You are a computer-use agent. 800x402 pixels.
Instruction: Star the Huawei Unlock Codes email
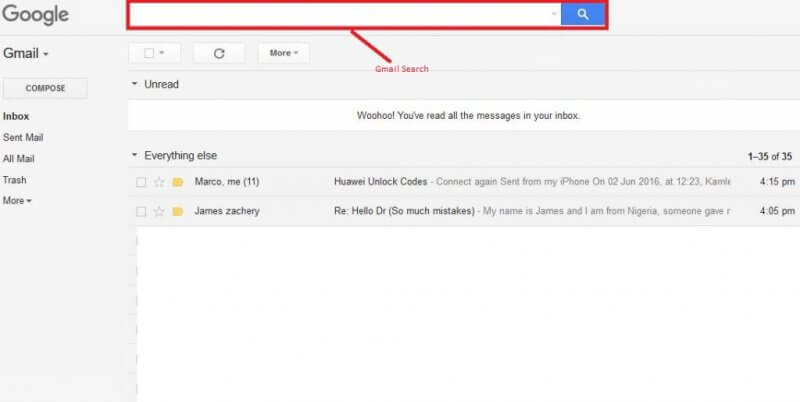(x=159, y=182)
